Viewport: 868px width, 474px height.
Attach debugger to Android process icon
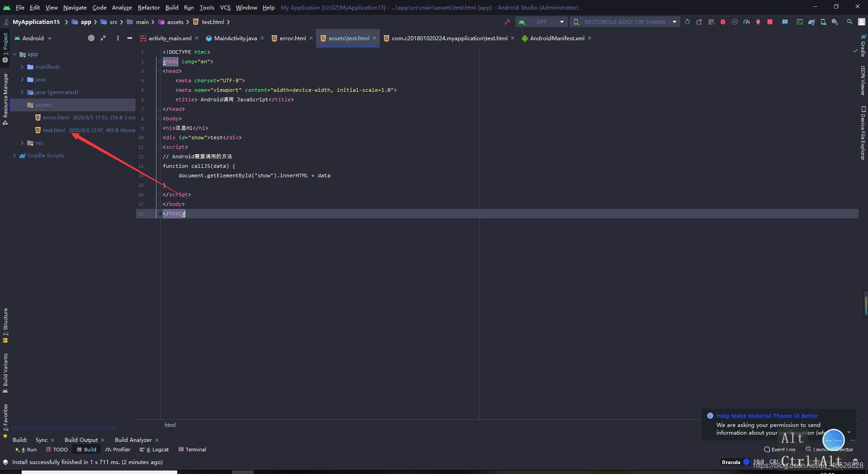point(758,22)
